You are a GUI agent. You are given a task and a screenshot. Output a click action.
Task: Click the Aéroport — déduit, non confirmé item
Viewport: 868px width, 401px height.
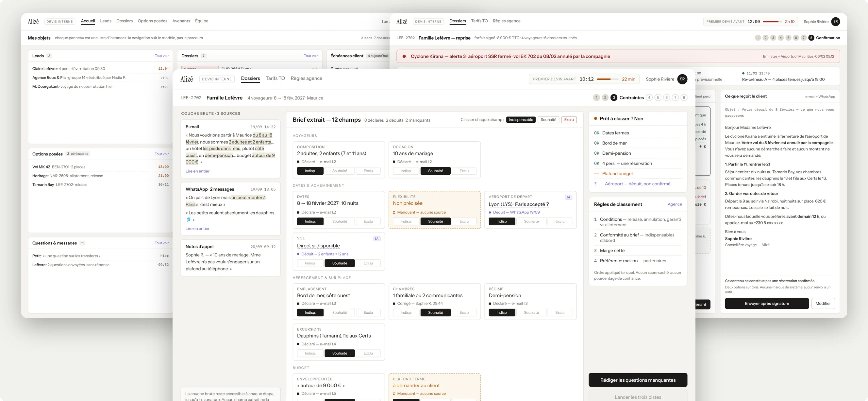(638, 184)
